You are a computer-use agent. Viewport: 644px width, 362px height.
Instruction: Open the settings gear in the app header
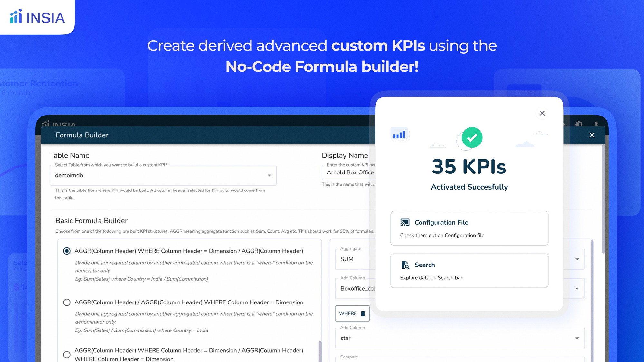point(579,124)
